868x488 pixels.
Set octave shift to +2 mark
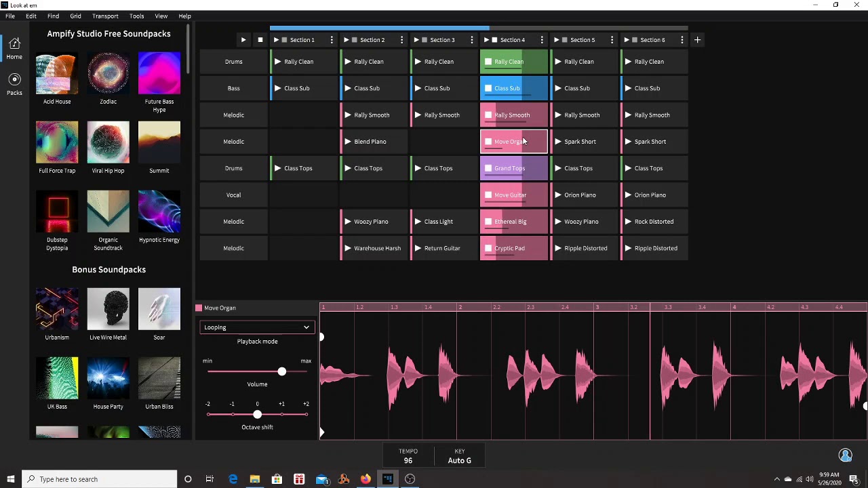click(x=306, y=414)
